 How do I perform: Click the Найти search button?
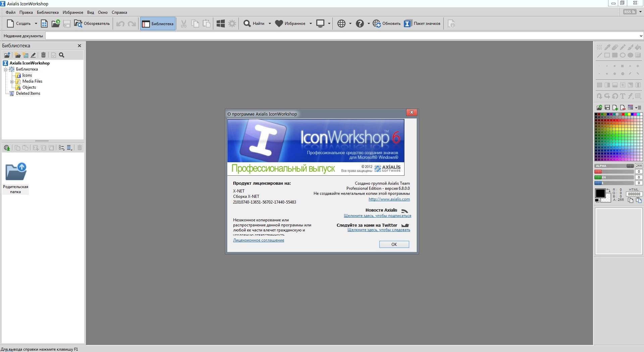(254, 24)
